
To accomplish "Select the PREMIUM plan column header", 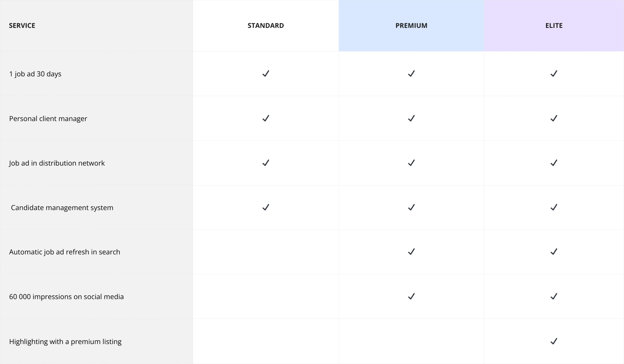I will (411, 26).
